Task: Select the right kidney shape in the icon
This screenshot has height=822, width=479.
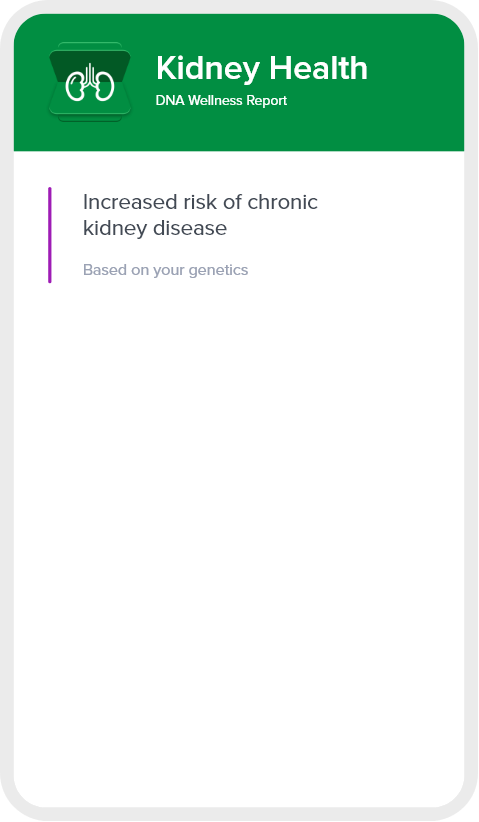Action: coord(104,86)
